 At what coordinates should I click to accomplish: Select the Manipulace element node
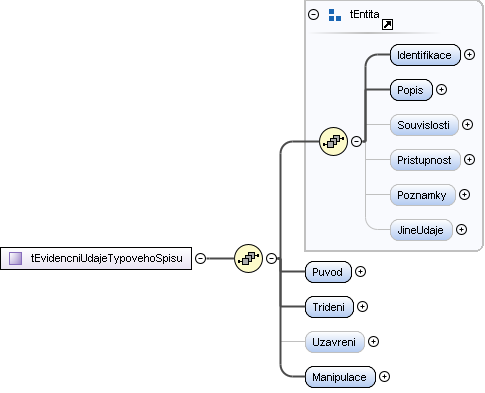[x=340, y=377]
